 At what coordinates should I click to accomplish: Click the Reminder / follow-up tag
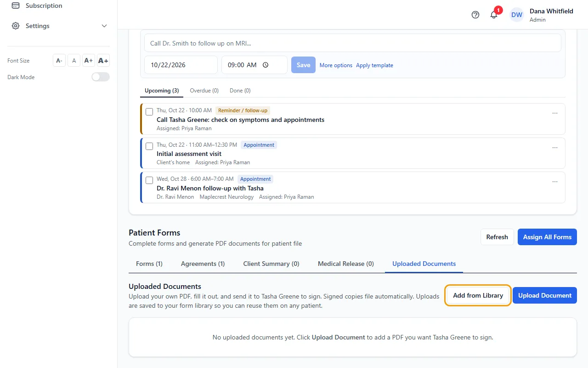243,110
